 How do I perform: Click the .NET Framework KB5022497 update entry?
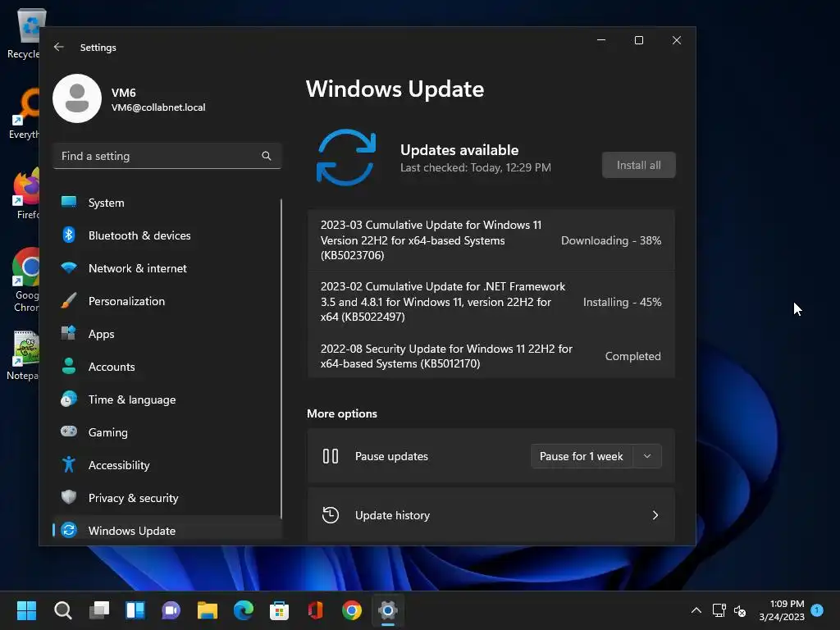(491, 302)
